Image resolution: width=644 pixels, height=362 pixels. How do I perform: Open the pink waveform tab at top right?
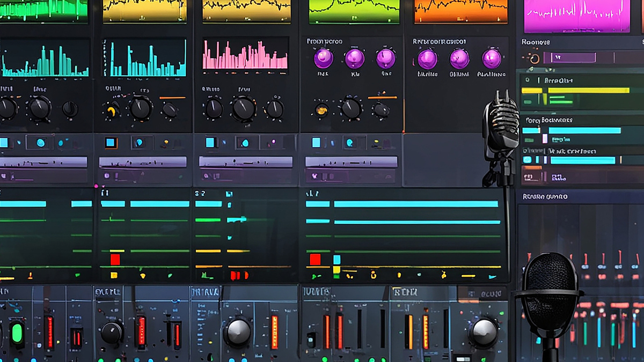point(576,14)
